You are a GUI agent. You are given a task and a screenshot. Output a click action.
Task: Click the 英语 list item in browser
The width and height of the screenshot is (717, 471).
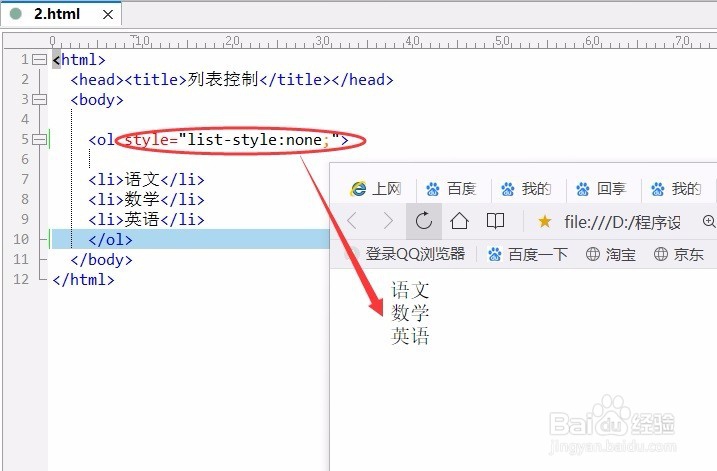(x=410, y=336)
